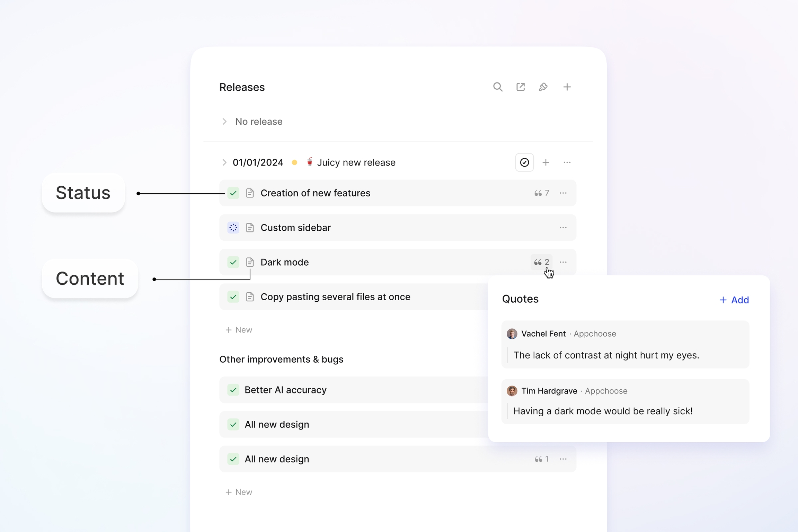Select Vachel Fent's quote card
798x532 pixels.
tap(625, 345)
